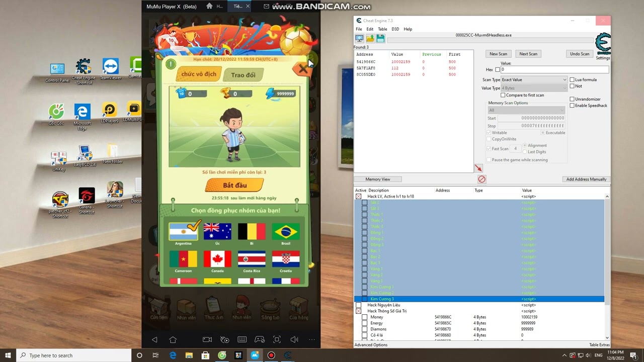This screenshot has height=362, width=644.
Task: Check Compare to first scan
Action: click(x=503, y=95)
